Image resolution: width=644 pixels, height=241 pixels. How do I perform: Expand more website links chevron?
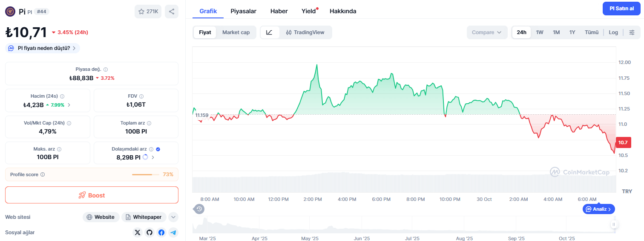(173, 217)
